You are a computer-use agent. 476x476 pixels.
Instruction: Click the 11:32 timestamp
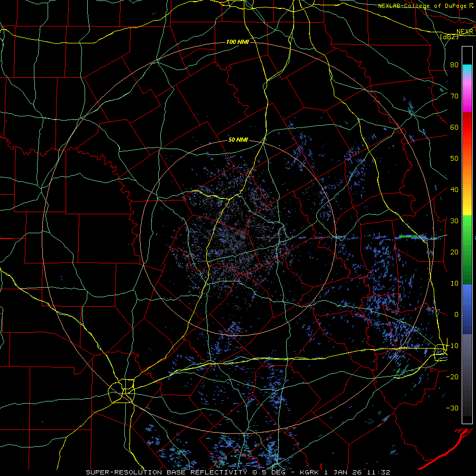(x=379, y=472)
